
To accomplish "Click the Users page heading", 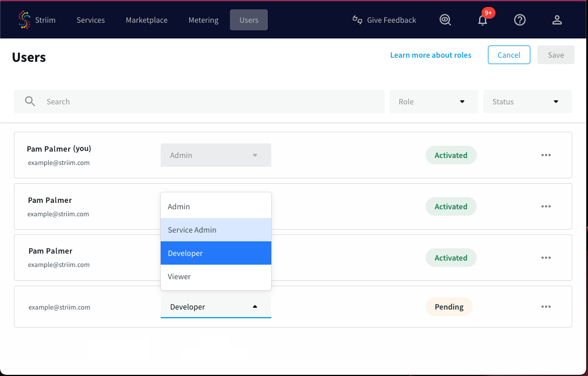I will tap(29, 57).
